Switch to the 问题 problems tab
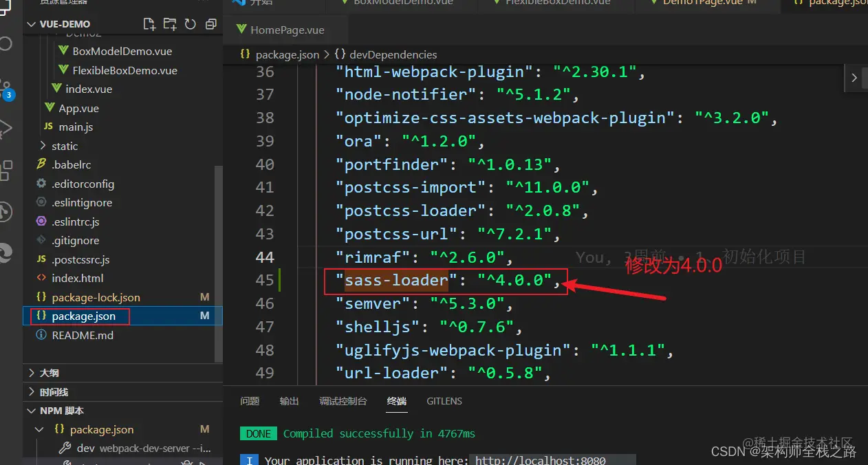Image resolution: width=868 pixels, height=465 pixels. (250, 401)
